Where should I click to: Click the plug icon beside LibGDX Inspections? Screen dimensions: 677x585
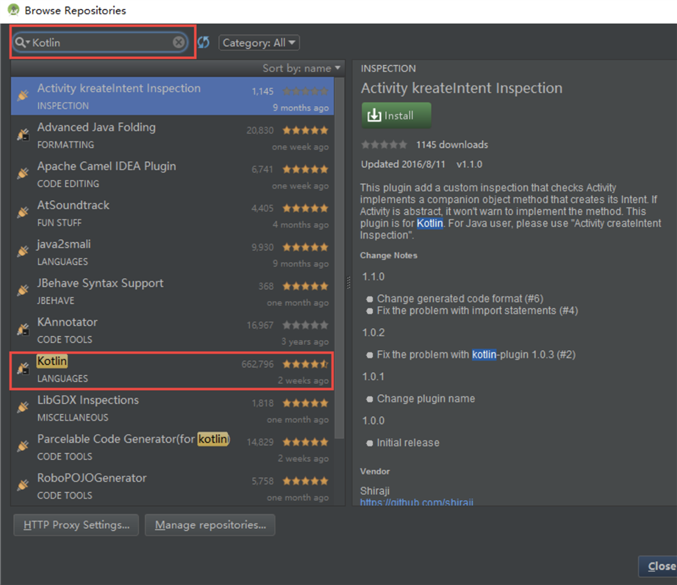23,407
